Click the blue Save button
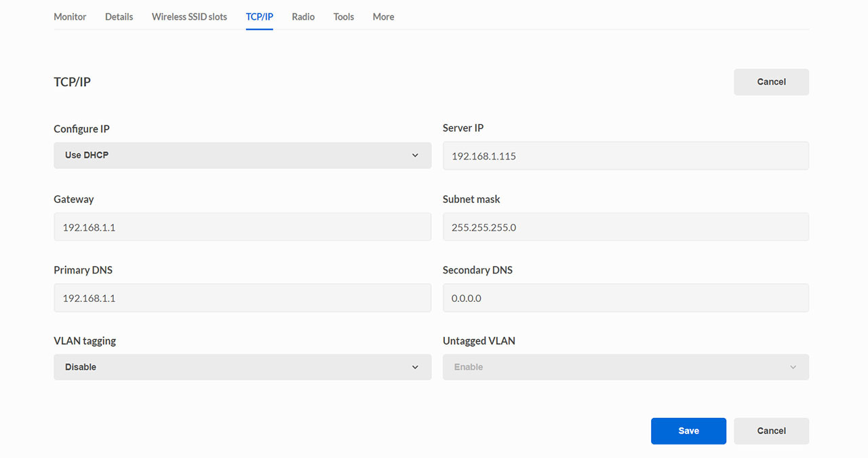Image resolution: width=868 pixels, height=458 pixels. click(688, 431)
